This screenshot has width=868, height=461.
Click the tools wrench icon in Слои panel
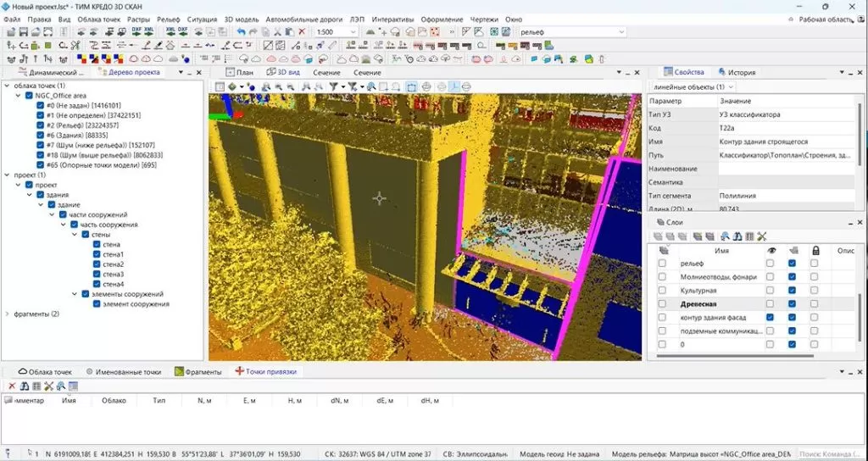click(762, 236)
